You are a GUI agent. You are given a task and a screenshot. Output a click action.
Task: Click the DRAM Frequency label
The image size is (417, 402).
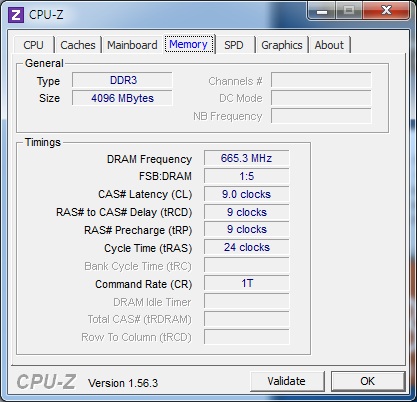tap(149, 159)
